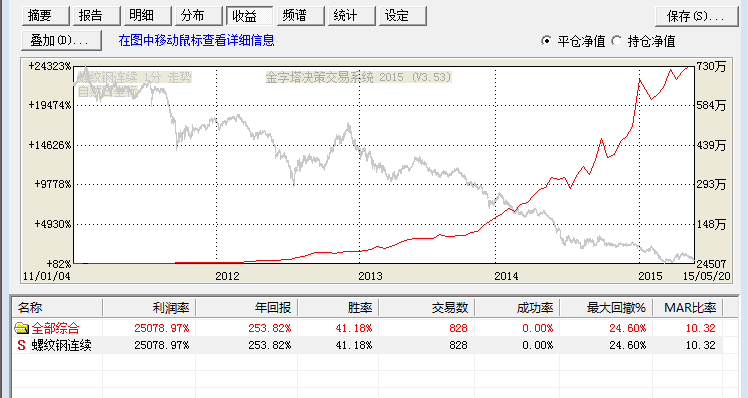Click the 2014 marker on the chart axis
Image resolution: width=748 pixels, height=398 pixels.
[506, 276]
